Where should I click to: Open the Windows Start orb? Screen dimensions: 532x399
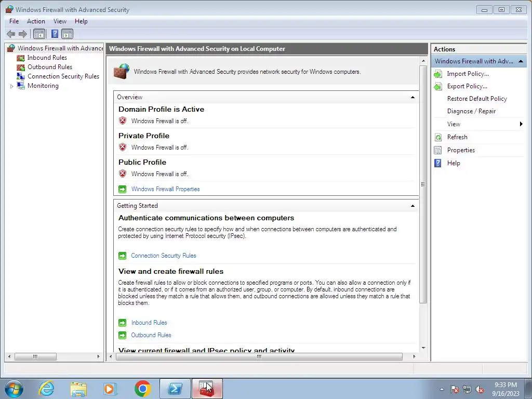[x=14, y=389]
